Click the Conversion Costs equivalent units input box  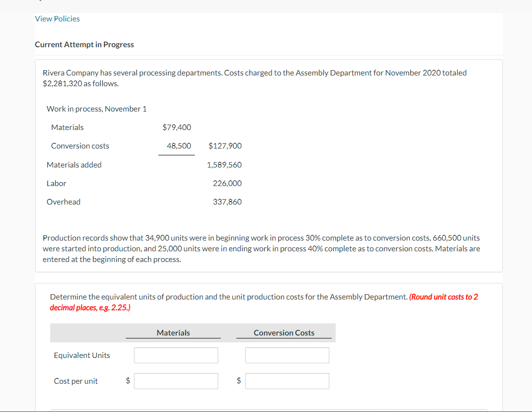click(x=287, y=355)
